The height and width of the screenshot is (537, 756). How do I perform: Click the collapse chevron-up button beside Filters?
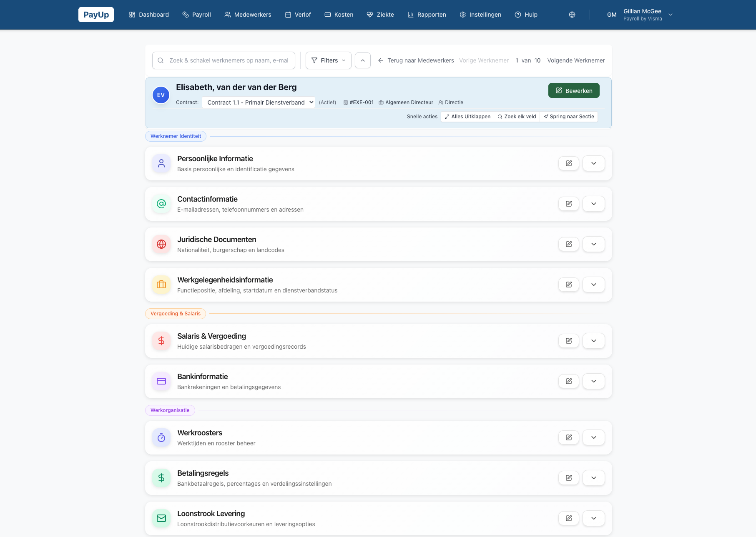click(x=362, y=60)
